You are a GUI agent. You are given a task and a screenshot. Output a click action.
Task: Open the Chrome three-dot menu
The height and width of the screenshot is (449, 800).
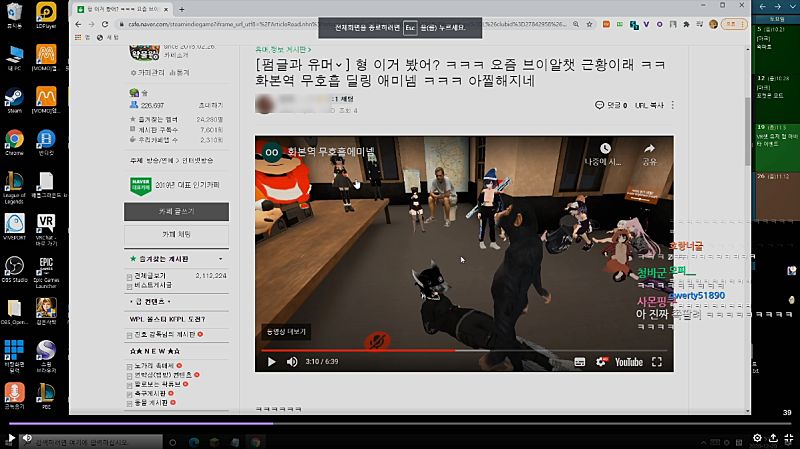[x=742, y=24]
